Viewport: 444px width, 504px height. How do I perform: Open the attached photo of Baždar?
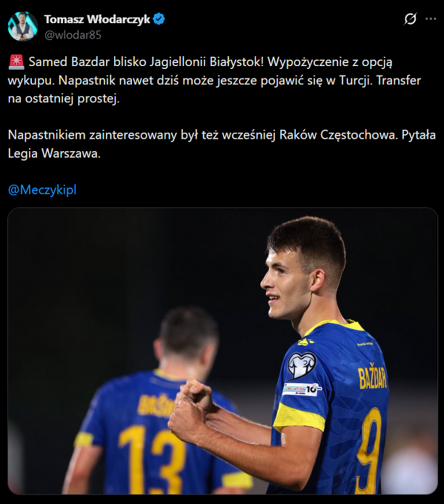click(x=222, y=351)
